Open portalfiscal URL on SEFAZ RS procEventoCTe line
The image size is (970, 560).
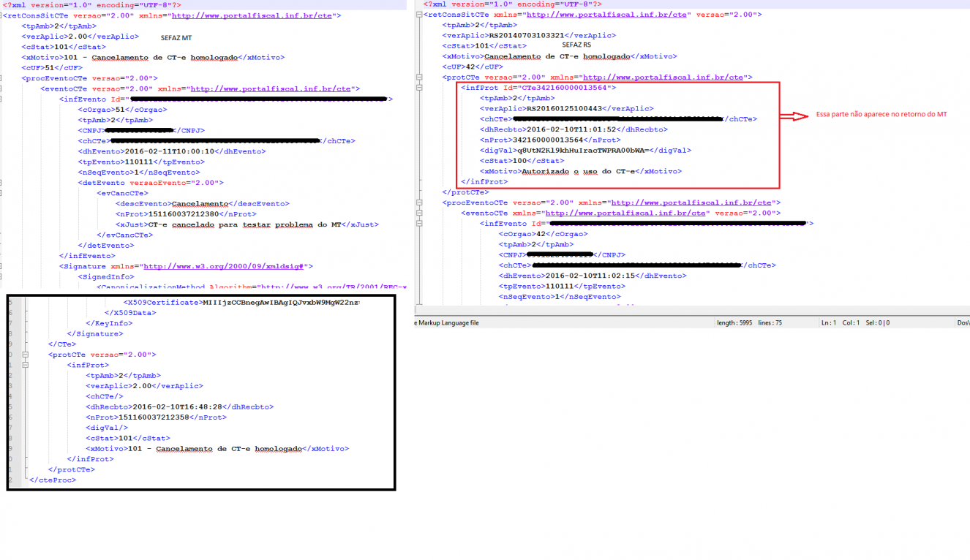pos(691,203)
